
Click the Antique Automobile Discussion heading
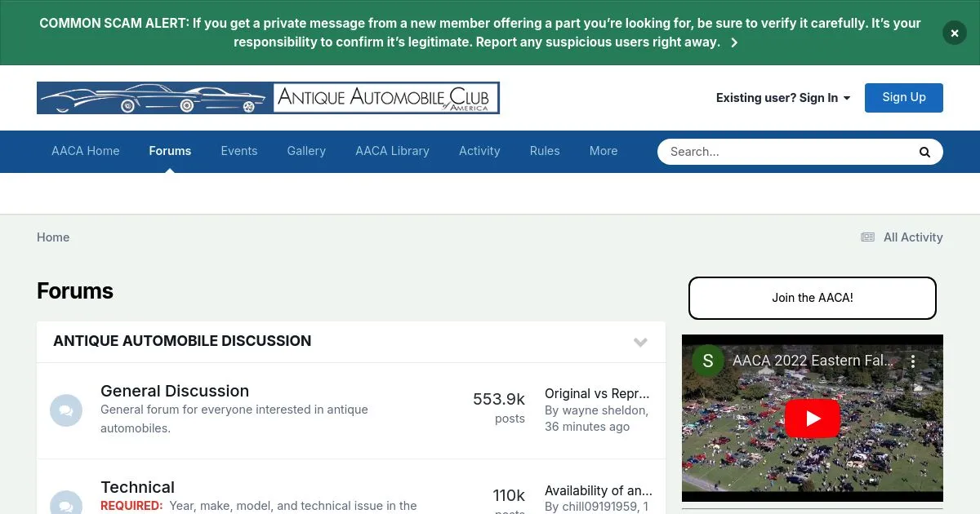click(182, 341)
